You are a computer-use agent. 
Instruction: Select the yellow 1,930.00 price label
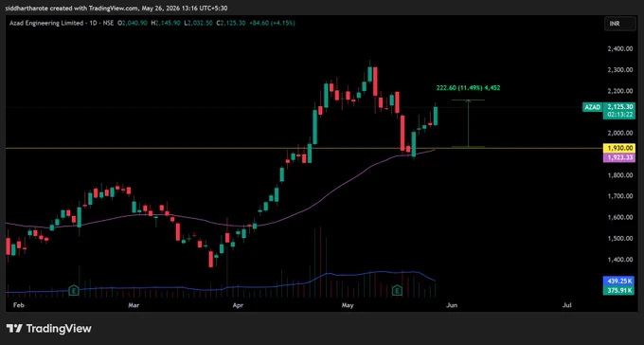[619, 148]
